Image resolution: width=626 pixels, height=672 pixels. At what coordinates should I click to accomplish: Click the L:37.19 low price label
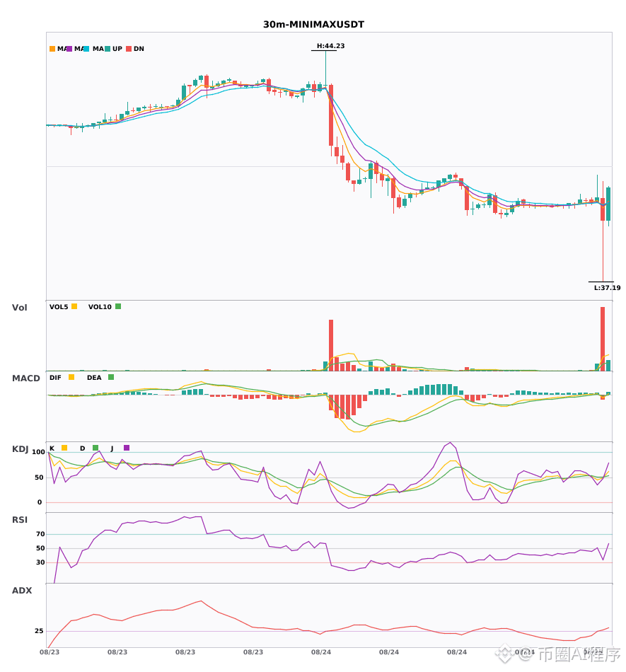pos(607,288)
